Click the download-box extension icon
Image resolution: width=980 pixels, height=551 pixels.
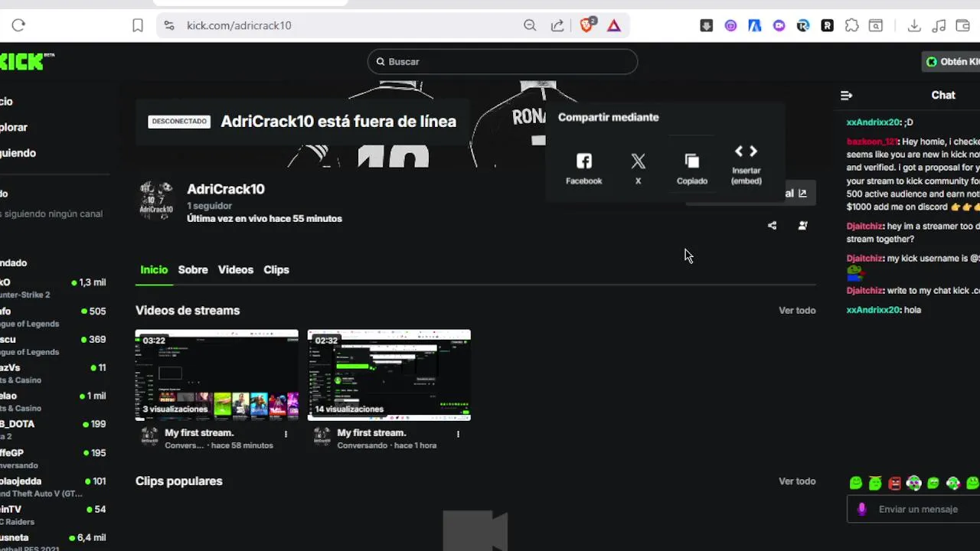pyautogui.click(x=707, y=25)
